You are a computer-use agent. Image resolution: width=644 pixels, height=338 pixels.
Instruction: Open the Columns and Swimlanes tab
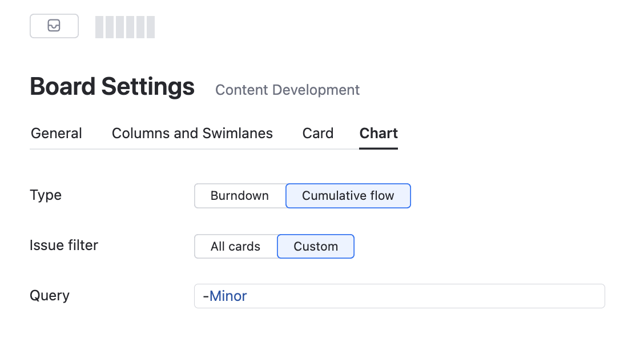click(x=192, y=134)
